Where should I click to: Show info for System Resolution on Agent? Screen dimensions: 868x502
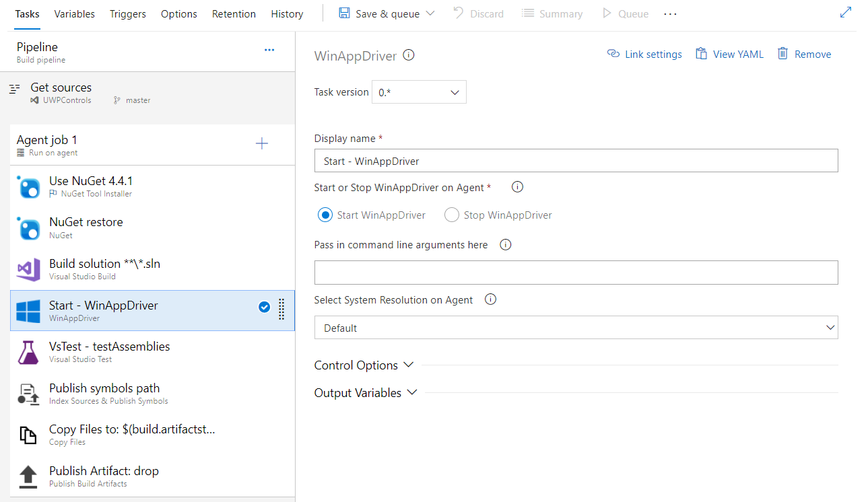490,299
